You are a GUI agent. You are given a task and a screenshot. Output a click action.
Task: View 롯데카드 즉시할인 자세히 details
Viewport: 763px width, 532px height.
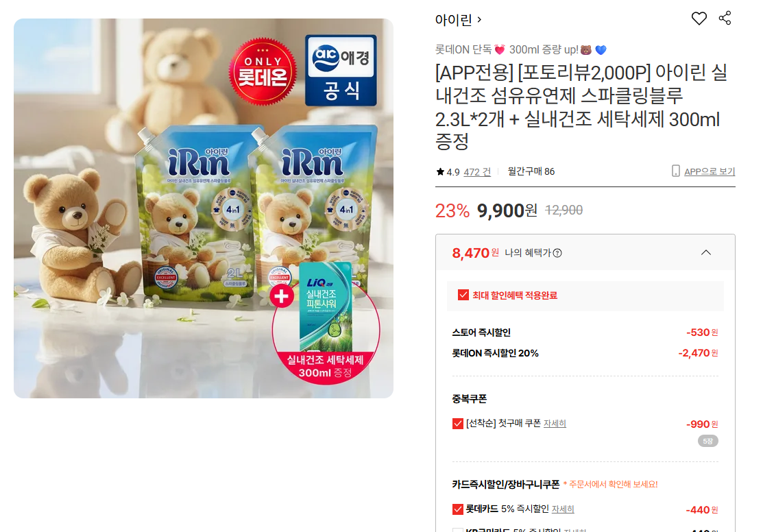click(563, 509)
